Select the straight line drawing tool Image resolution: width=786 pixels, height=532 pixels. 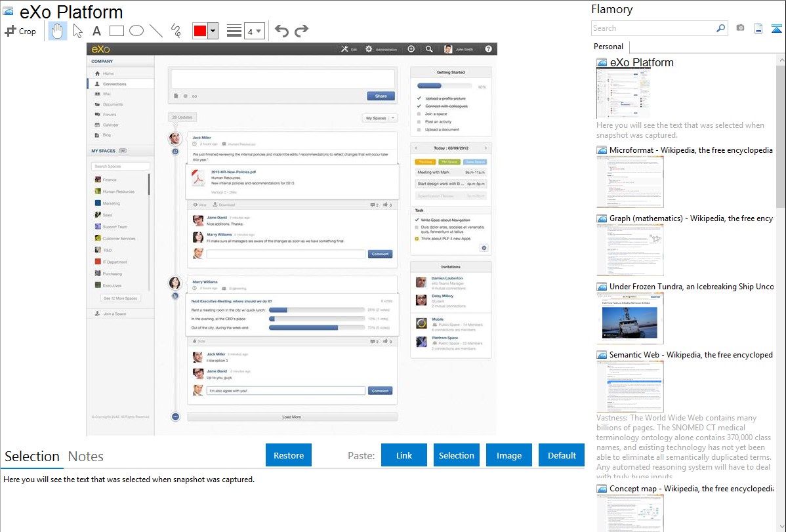click(x=156, y=31)
